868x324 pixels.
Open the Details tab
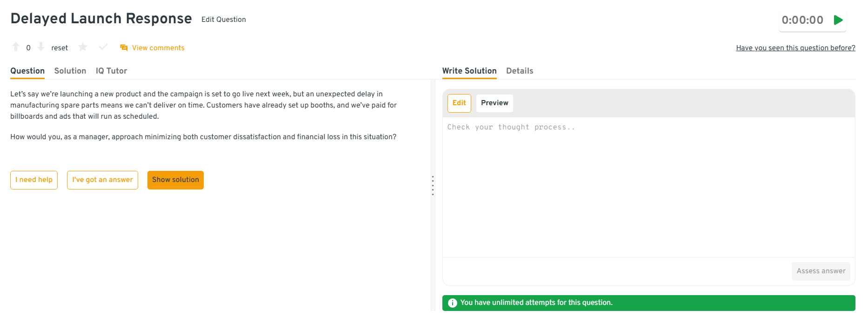pos(520,71)
